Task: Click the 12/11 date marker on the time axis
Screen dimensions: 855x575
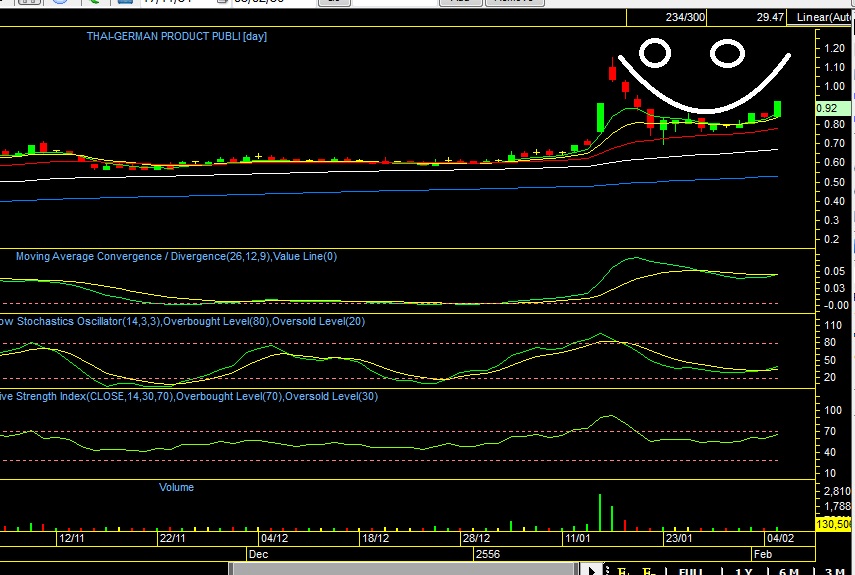Action: [71, 538]
